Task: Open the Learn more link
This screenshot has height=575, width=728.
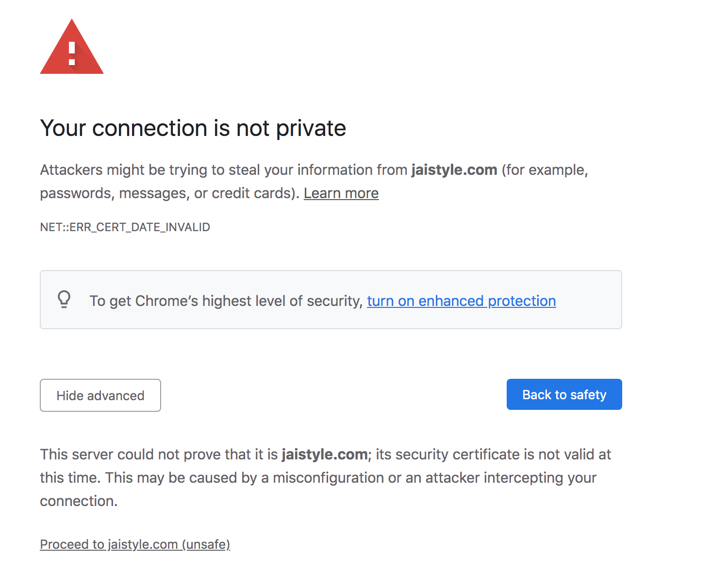Action: point(341,193)
